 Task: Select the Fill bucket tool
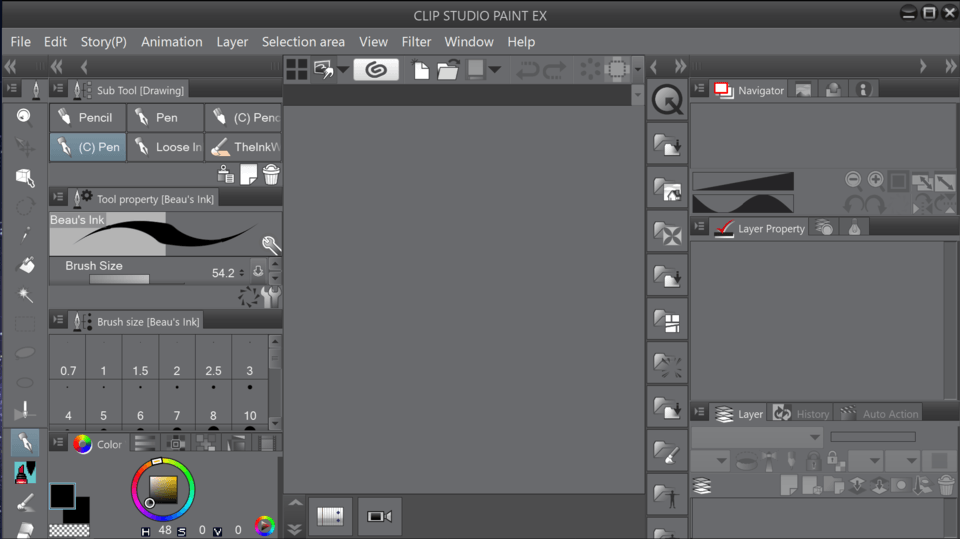pyautogui.click(x=26, y=265)
